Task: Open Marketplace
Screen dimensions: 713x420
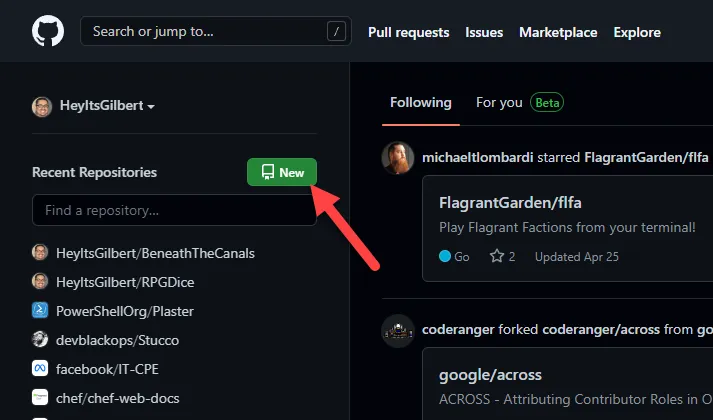Action: 558,32
